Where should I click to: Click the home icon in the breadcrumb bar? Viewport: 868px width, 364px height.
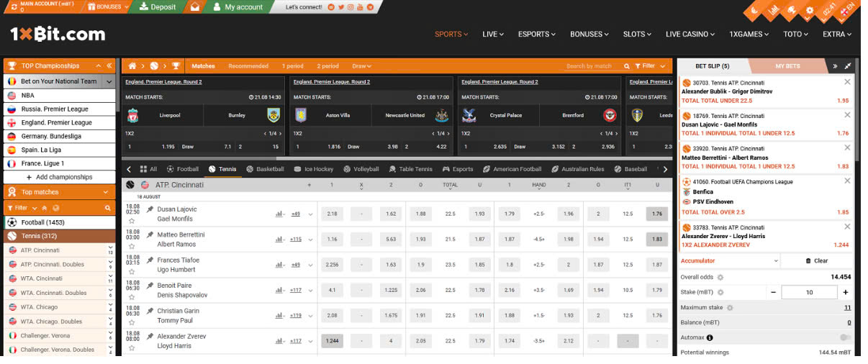click(132, 66)
